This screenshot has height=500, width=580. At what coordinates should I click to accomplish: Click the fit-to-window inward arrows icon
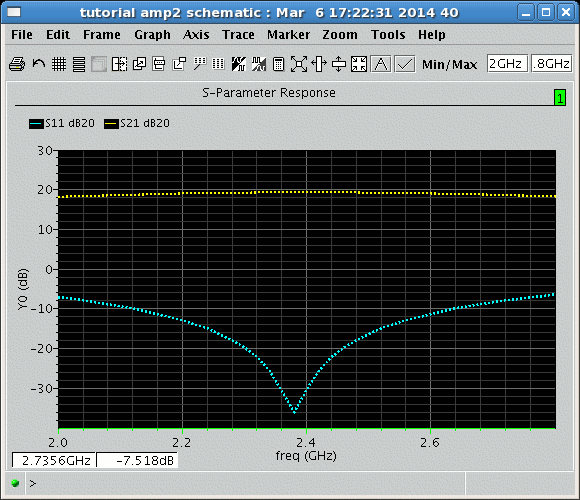click(359, 64)
